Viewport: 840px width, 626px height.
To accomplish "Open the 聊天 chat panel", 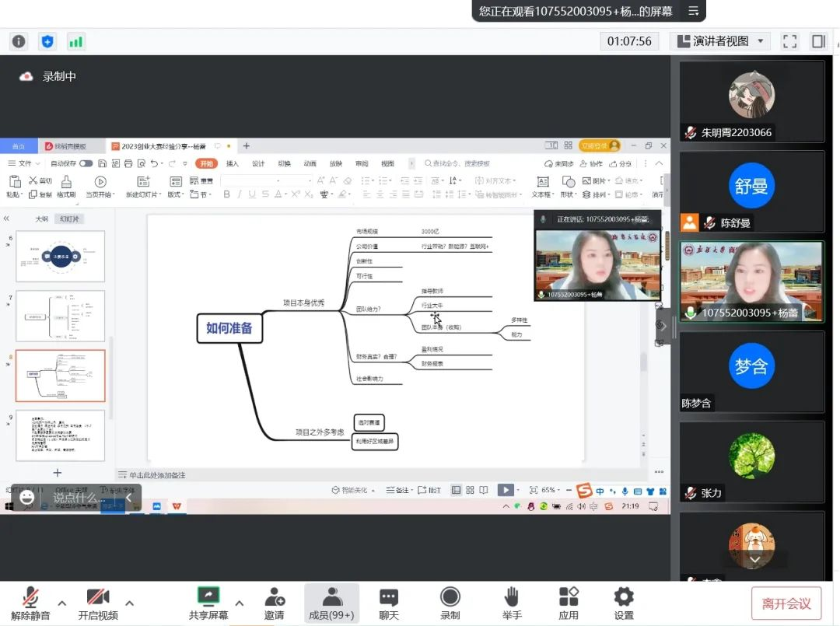I will (389, 603).
